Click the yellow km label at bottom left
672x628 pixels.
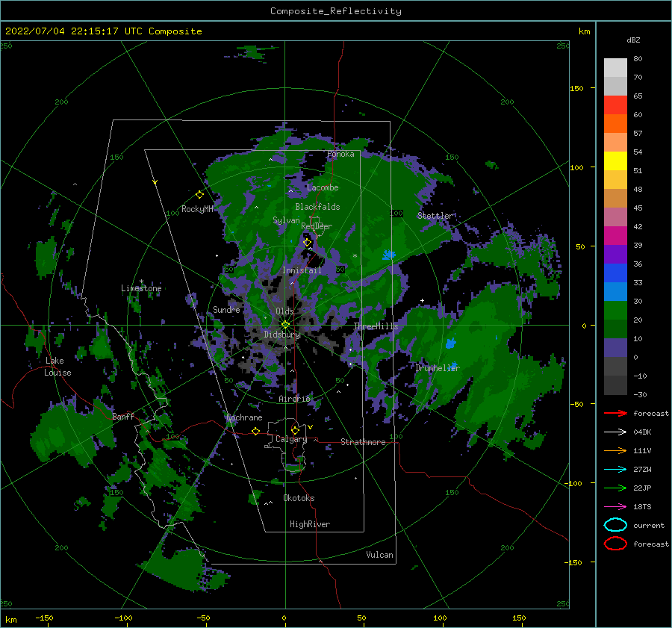[11, 620]
